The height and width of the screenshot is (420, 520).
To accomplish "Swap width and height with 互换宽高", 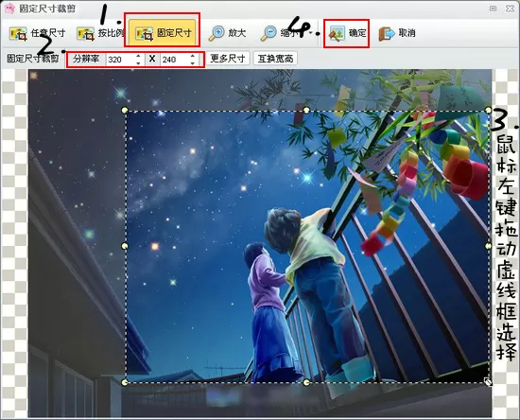I will pos(275,59).
